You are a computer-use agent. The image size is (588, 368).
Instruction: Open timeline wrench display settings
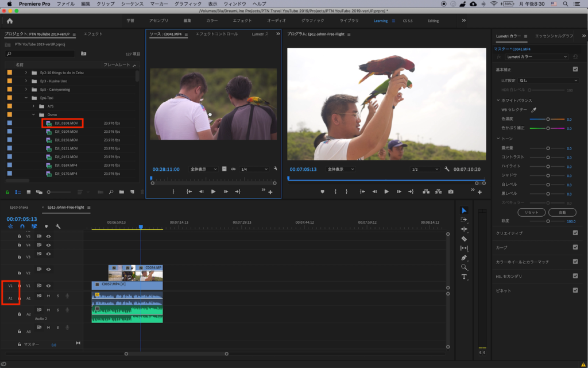point(57,227)
